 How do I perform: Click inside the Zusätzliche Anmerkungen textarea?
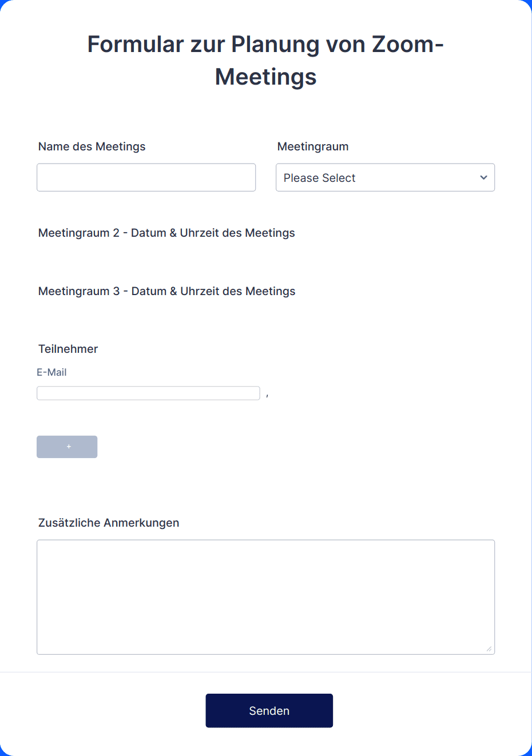[x=265, y=597]
